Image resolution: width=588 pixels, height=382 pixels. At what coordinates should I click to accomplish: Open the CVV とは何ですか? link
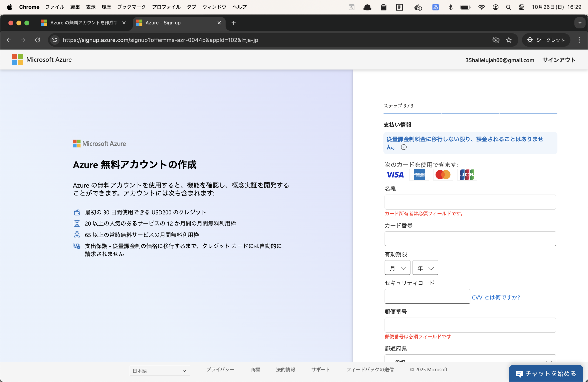click(496, 297)
